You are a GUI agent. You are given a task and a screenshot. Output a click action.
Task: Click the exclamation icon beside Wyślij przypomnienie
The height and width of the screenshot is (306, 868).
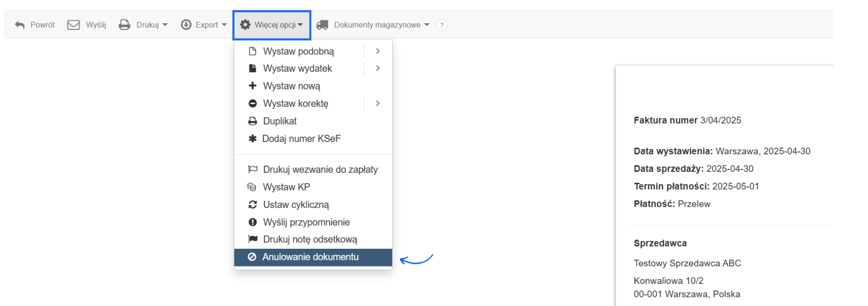253,222
